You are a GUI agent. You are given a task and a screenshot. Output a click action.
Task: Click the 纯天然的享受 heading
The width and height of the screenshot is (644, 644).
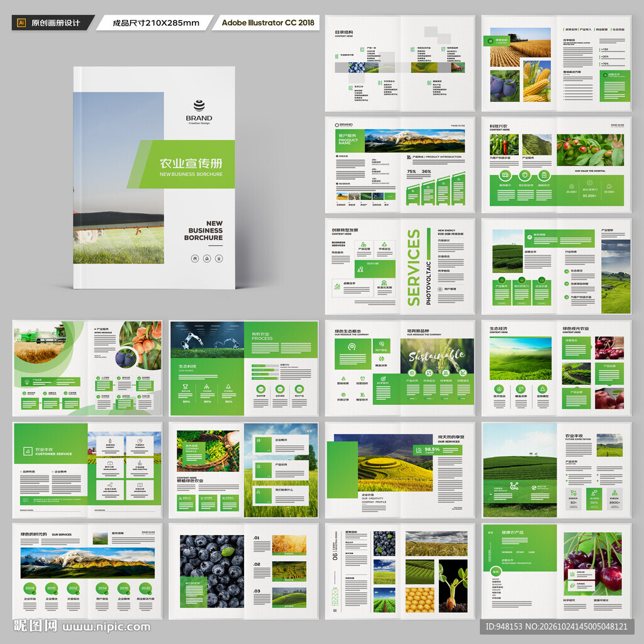point(451,437)
